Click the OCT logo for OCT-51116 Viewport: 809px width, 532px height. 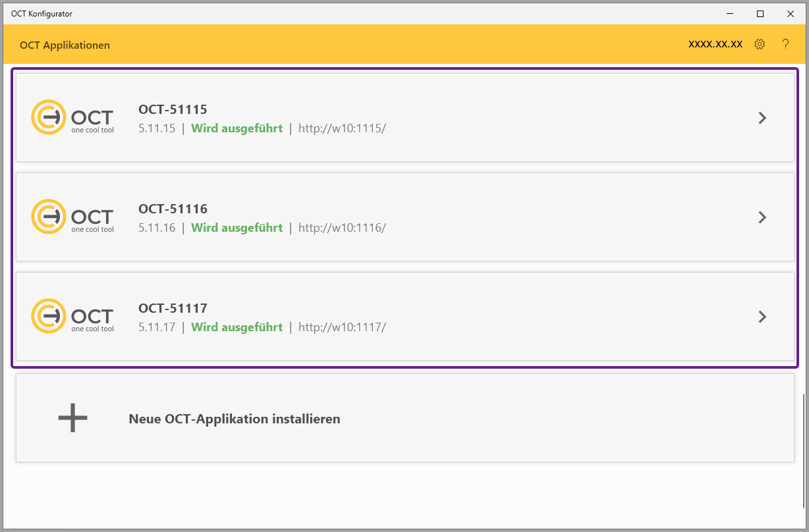72,217
